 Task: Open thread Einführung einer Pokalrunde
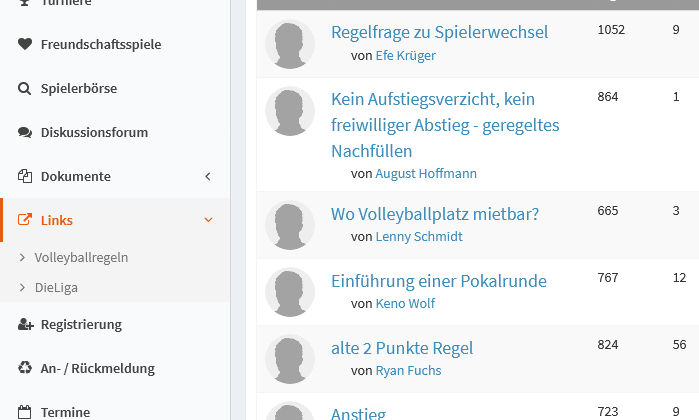click(439, 281)
